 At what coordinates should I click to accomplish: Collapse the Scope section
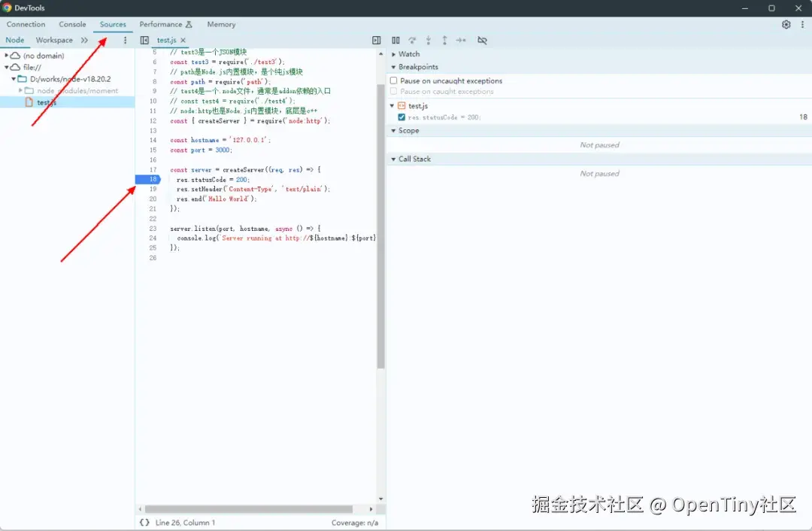tap(393, 131)
